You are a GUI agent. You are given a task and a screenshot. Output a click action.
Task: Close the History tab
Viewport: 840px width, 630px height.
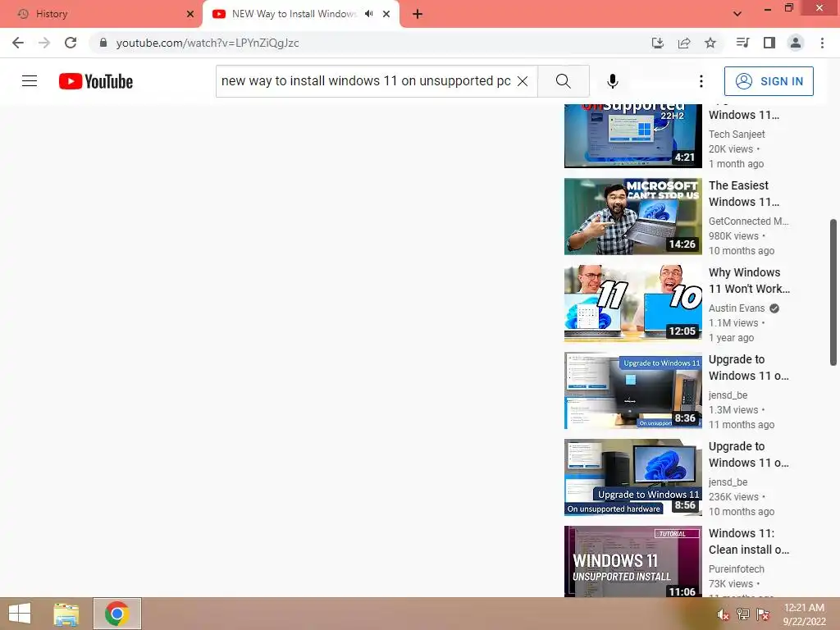(x=190, y=14)
